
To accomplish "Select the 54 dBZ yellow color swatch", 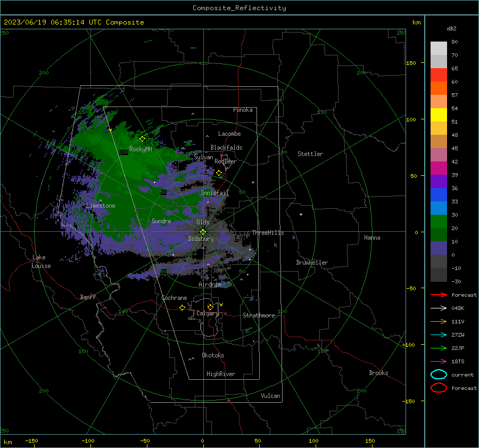I will pyautogui.click(x=439, y=115).
